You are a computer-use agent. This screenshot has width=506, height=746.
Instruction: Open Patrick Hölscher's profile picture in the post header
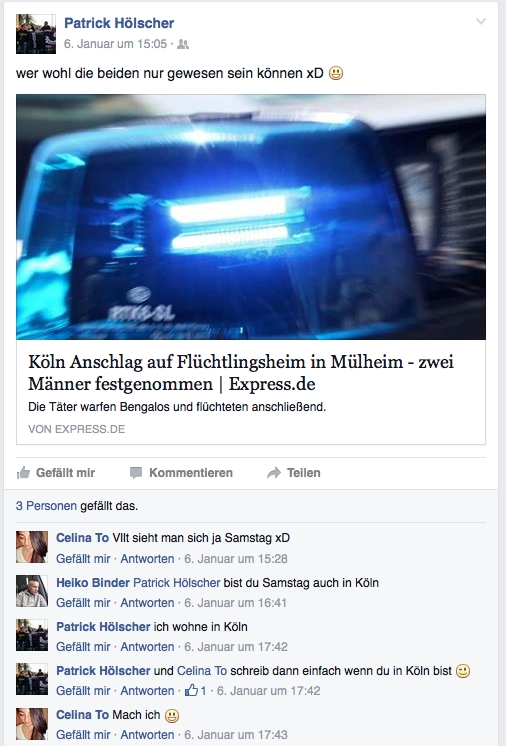(36, 34)
